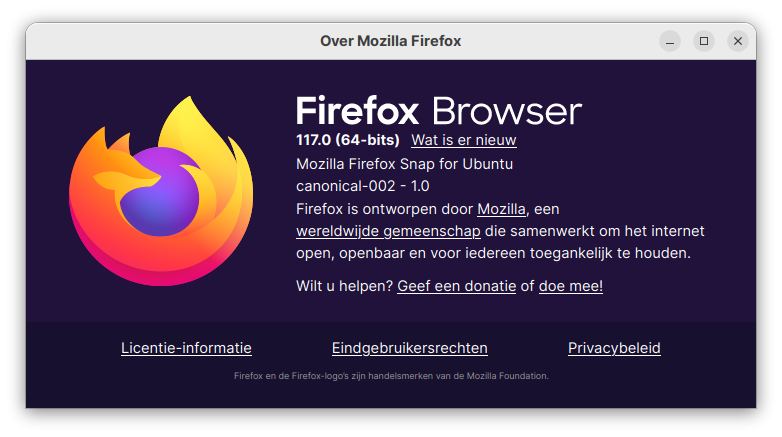Click the "Over Mozilla Firefox" title bar
The width and height of the screenshot is (782, 437).
pos(390,41)
